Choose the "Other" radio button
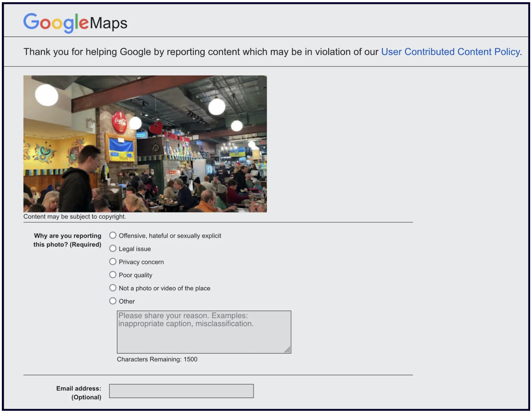 click(x=113, y=301)
